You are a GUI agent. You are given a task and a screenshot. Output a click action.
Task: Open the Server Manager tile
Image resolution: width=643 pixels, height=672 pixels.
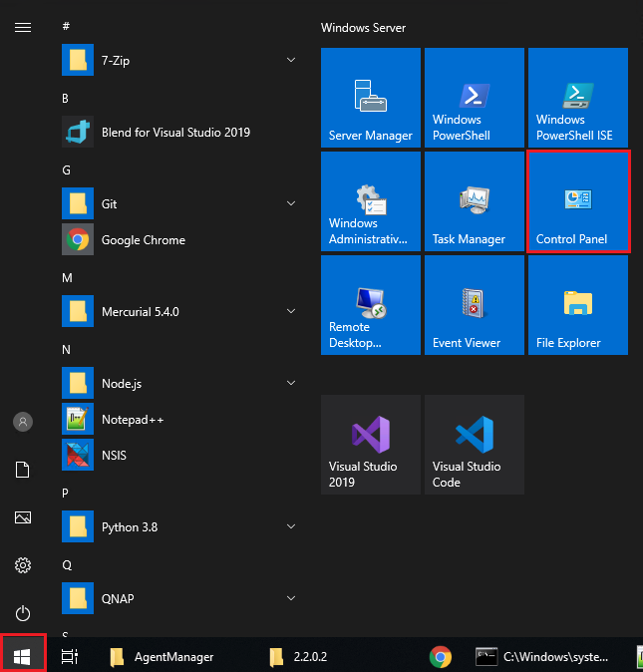(371, 98)
